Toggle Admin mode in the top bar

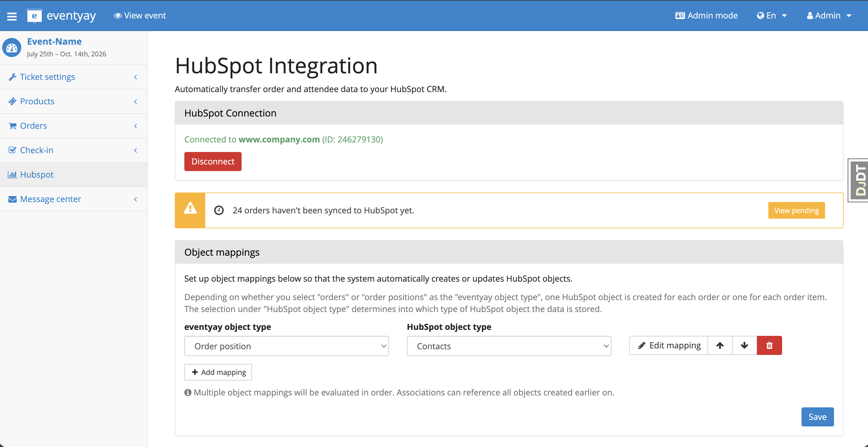tap(706, 16)
